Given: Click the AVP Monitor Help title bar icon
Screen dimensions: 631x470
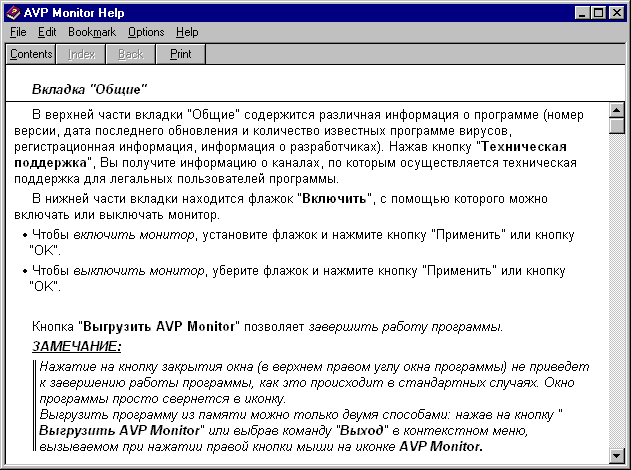Looking at the screenshot, I should [13, 13].
